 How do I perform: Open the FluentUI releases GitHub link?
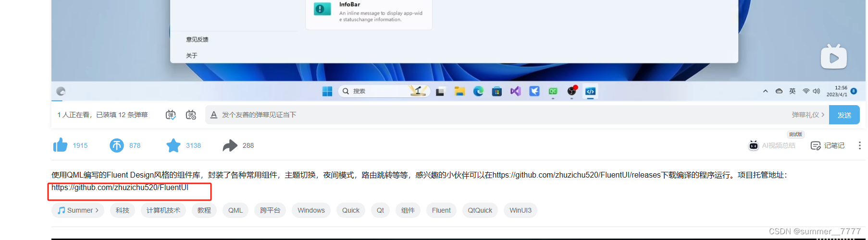[576, 175]
